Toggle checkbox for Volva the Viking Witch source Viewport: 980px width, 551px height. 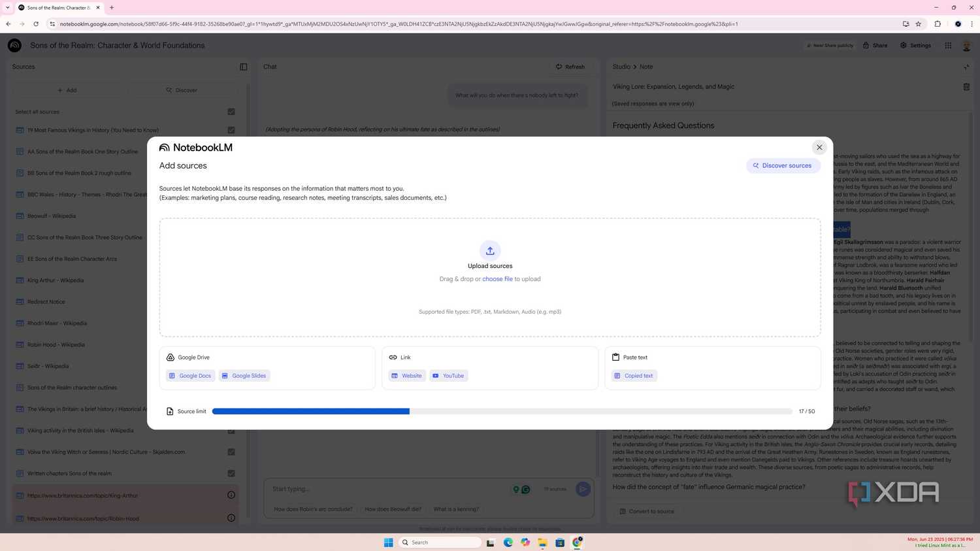[x=231, y=452]
